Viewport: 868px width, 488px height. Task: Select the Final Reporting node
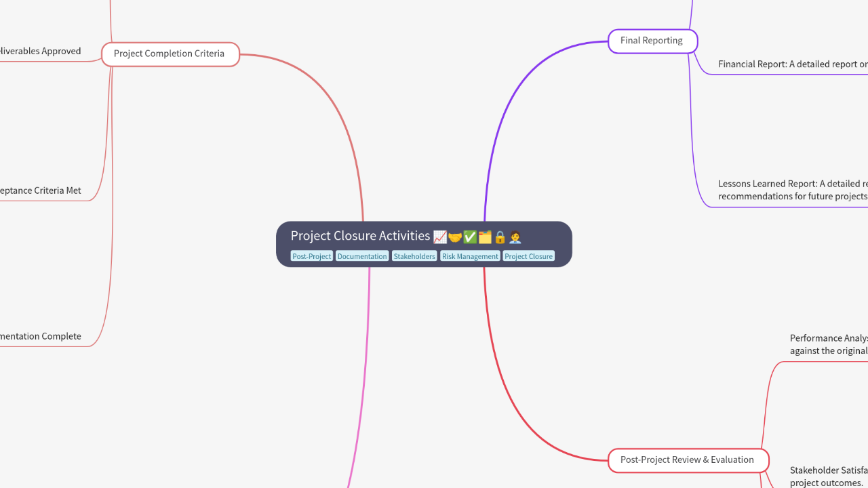652,41
